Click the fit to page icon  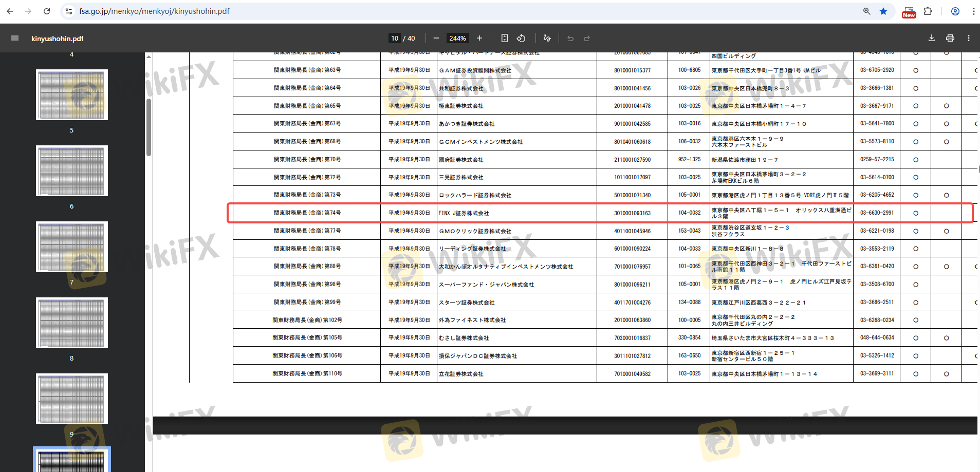click(505, 38)
